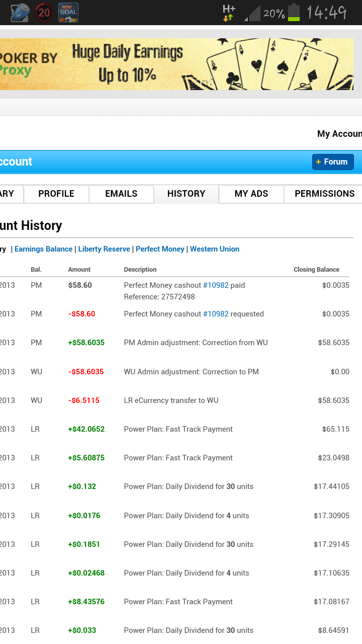Tap the red 20 notification icon

pyautogui.click(x=44, y=13)
